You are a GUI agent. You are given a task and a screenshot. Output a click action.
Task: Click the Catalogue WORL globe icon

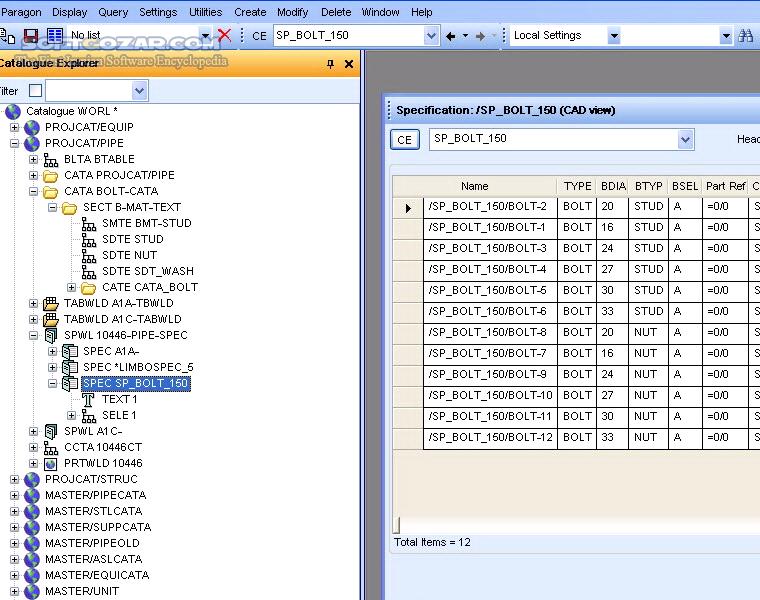point(13,111)
